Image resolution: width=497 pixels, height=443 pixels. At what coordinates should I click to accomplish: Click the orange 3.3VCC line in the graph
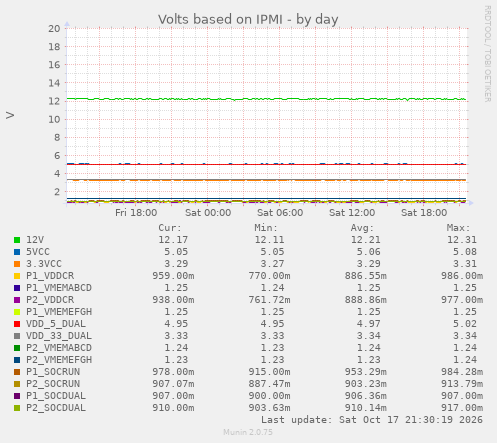267,180
